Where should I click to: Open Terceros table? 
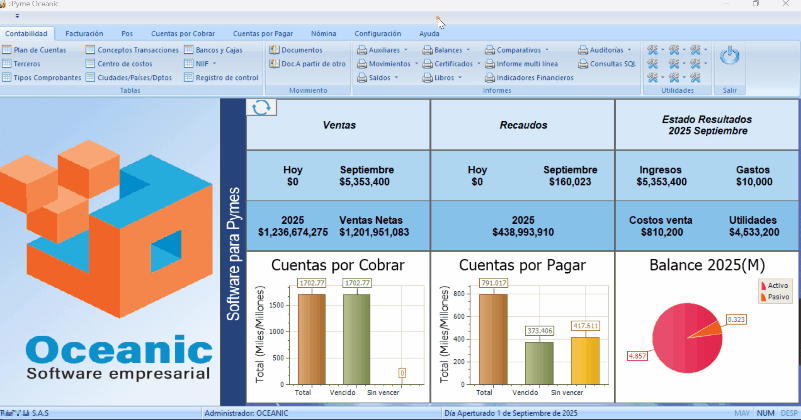click(27, 63)
